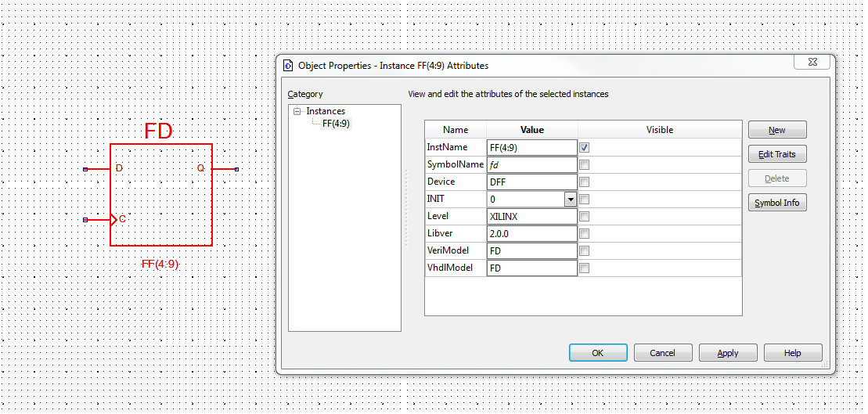The image size is (868, 414).
Task: Enable VeriModel visible checkbox
Action: point(584,250)
